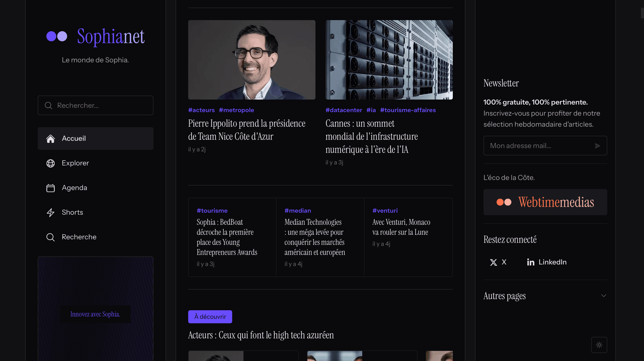The height and width of the screenshot is (361, 644).
Task: Click the newsletter send arrow icon
Action: coord(597,146)
